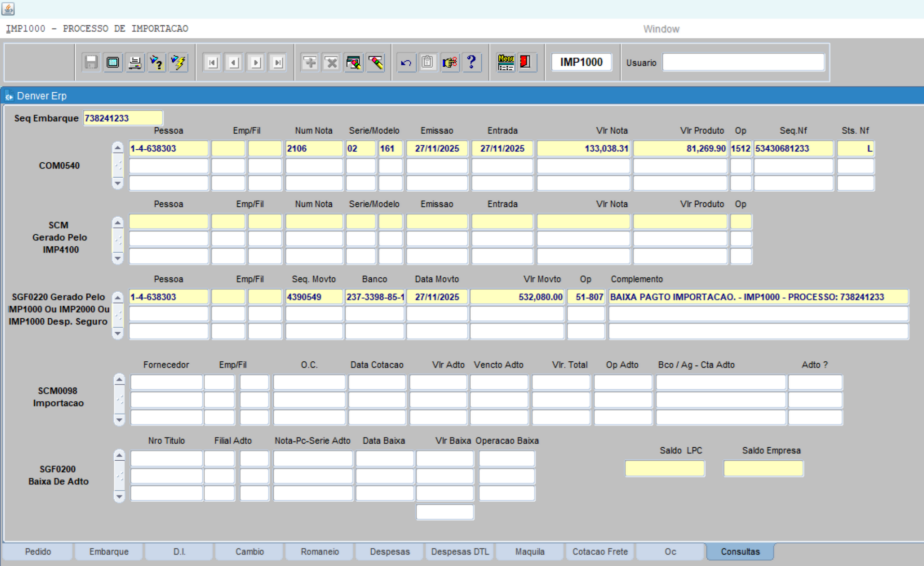Open the Help question mark icon

click(471, 62)
